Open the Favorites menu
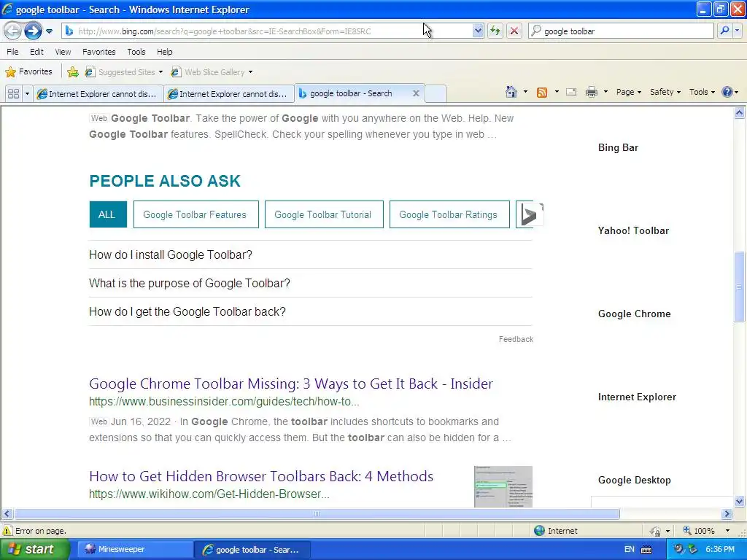Image resolution: width=747 pixels, height=560 pixels. tap(99, 52)
